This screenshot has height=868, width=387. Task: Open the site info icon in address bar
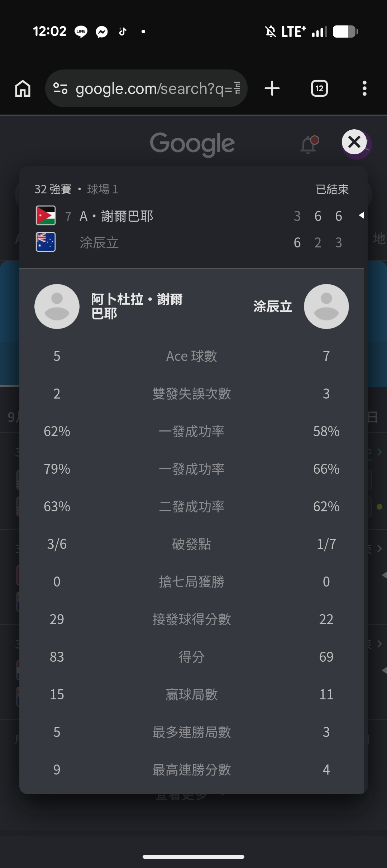click(x=60, y=88)
